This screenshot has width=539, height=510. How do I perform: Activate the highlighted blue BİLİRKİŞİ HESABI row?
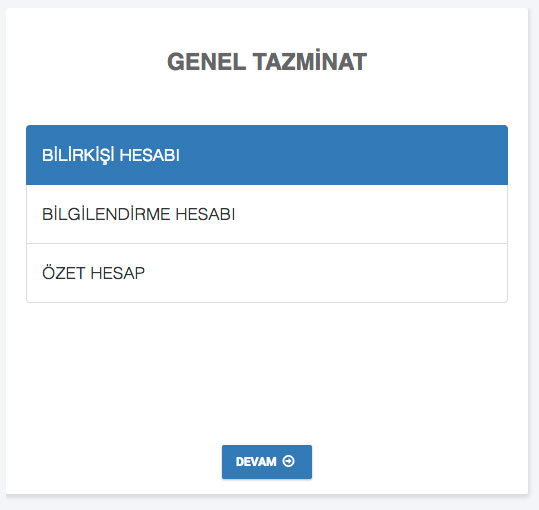[267, 155]
